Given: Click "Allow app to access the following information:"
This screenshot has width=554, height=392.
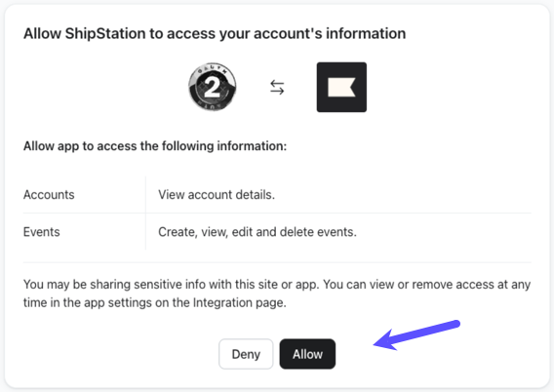Looking at the screenshot, I should click(x=155, y=146).
